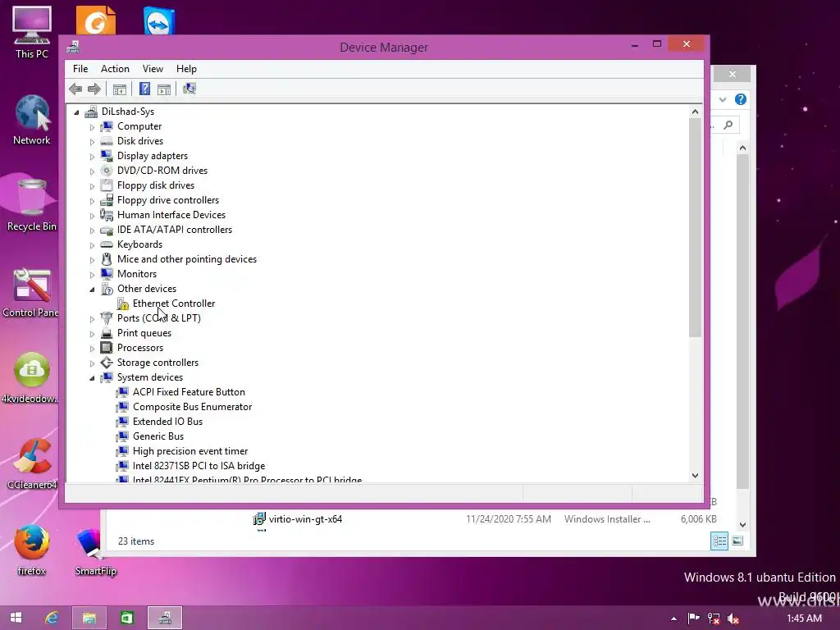The height and width of the screenshot is (630, 840).
Task: Select the SmartFlip desktop icon
Action: [x=95, y=550]
